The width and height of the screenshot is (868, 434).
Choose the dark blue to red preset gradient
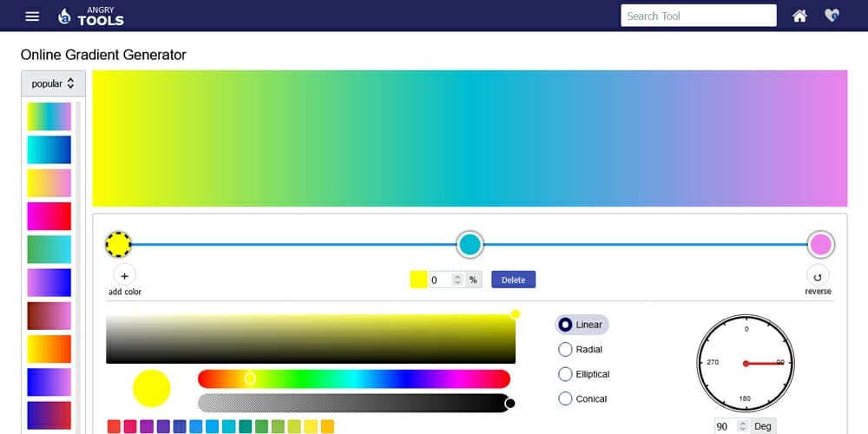point(49,415)
